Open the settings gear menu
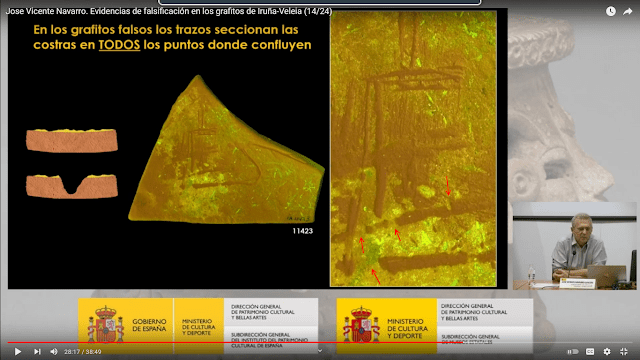640x360 pixels. point(607,351)
